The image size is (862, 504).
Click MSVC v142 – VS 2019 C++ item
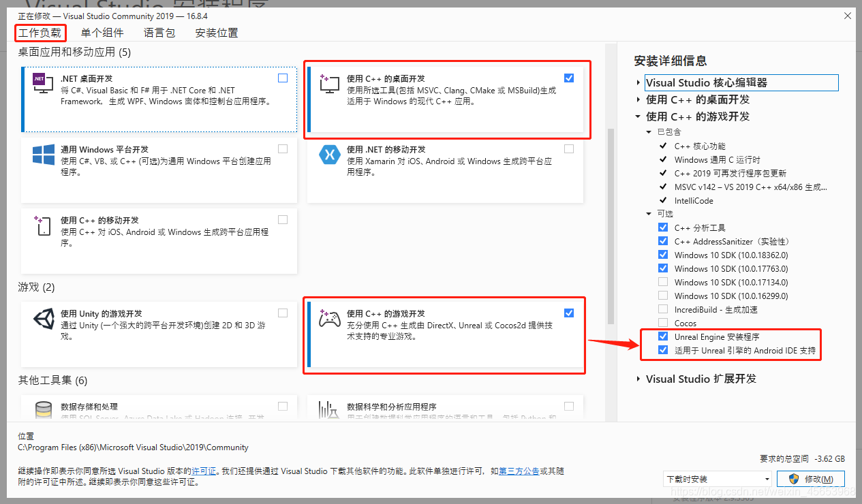(x=751, y=187)
